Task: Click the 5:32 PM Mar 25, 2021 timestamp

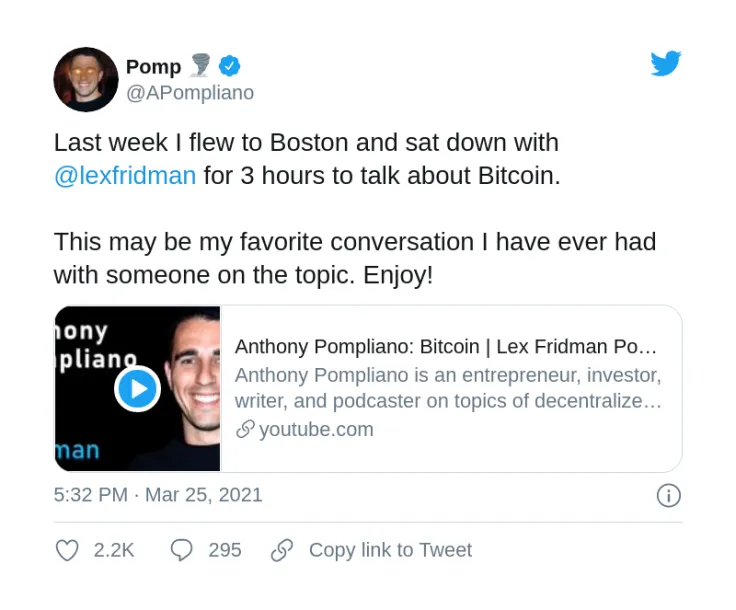Action: click(x=158, y=495)
